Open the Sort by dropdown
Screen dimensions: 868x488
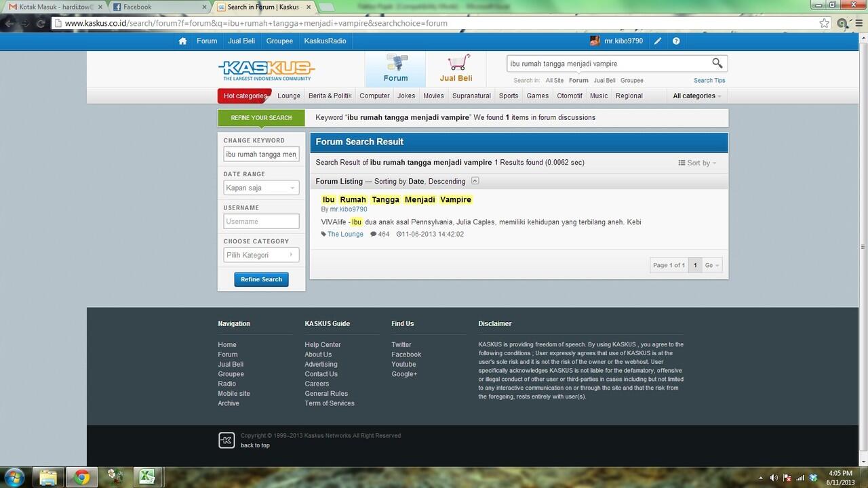pos(697,163)
